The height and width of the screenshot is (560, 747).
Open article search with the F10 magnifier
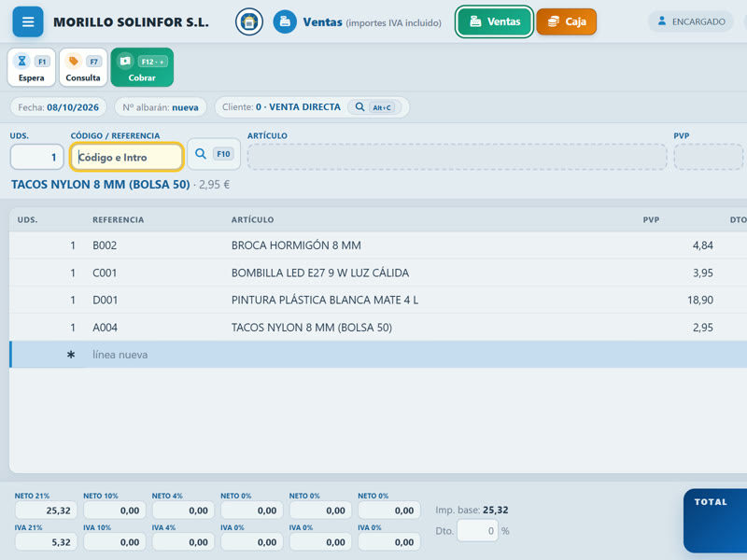pos(214,154)
